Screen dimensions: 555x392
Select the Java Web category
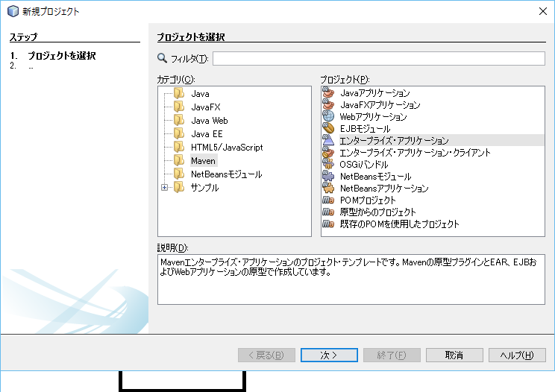tap(210, 121)
